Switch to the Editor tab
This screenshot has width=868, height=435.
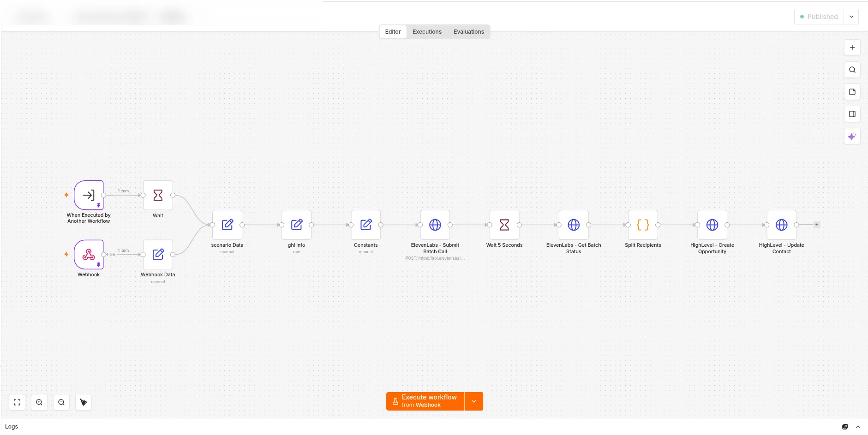pyautogui.click(x=393, y=32)
